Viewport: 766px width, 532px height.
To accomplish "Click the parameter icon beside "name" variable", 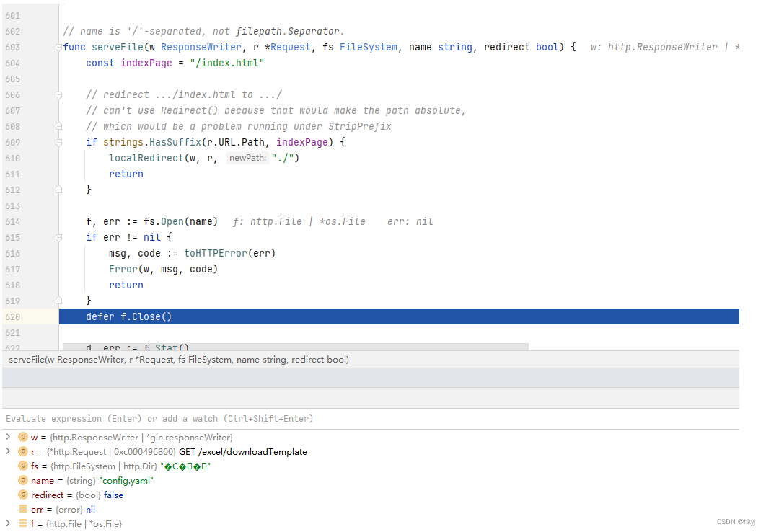I will (22, 480).
